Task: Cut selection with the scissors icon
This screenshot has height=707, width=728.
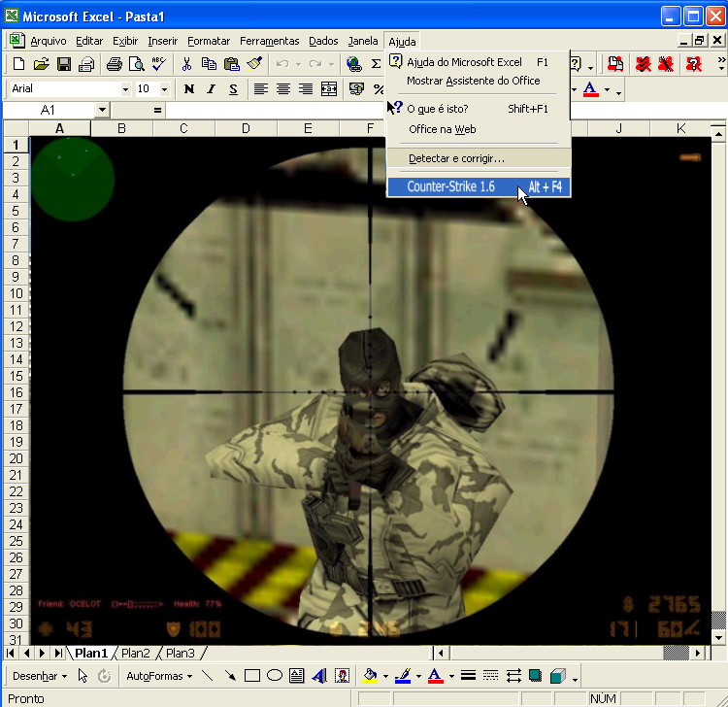Action: point(186,64)
